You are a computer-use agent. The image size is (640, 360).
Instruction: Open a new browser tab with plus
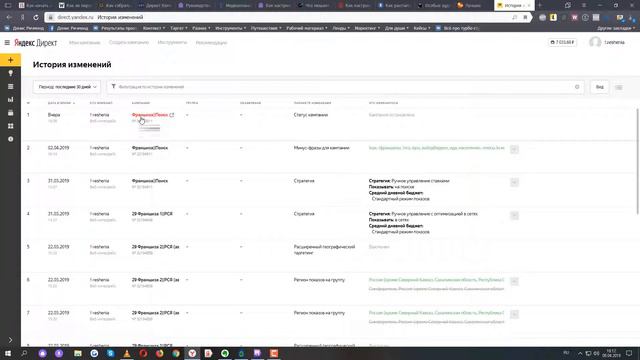click(x=540, y=5)
